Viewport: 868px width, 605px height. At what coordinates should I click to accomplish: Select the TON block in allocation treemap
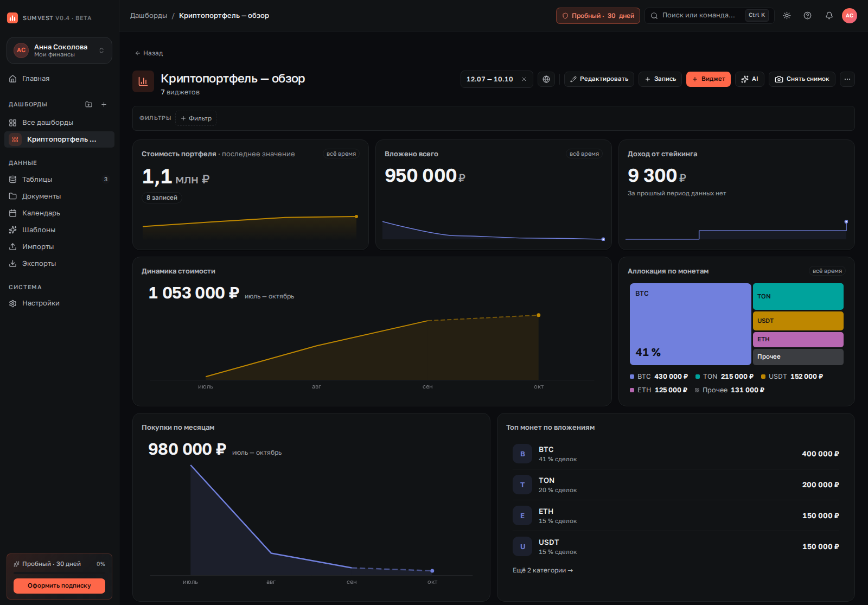coord(798,297)
